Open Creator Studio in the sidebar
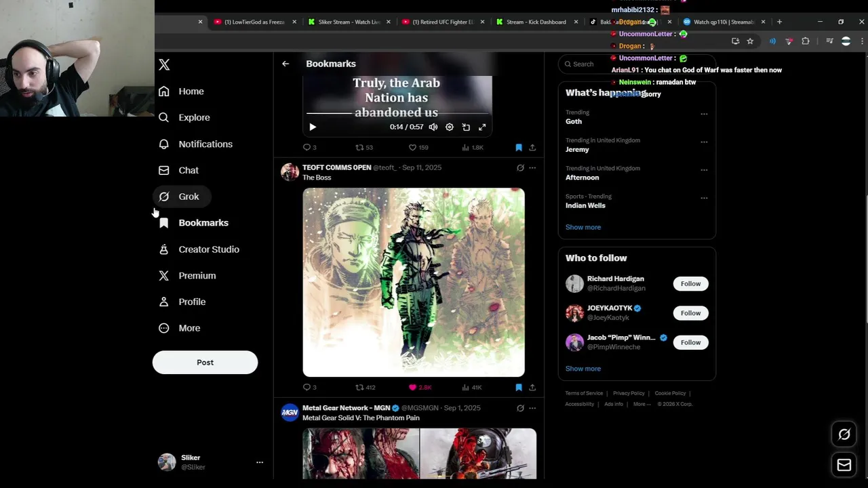The image size is (868, 488). (199, 249)
